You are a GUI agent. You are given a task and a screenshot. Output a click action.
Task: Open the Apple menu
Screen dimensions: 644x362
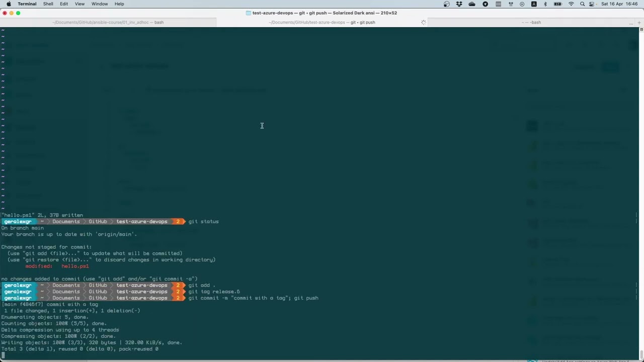click(9, 4)
